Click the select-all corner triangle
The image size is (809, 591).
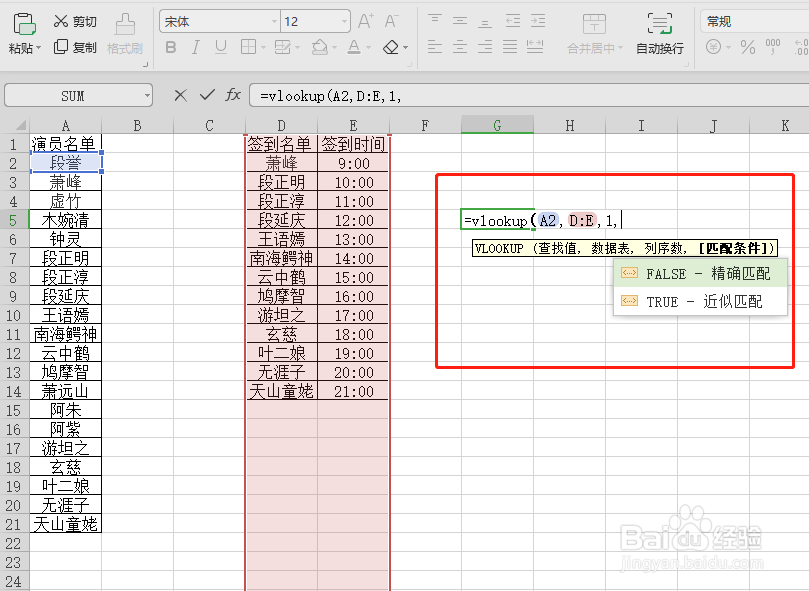pyautogui.click(x=20, y=126)
